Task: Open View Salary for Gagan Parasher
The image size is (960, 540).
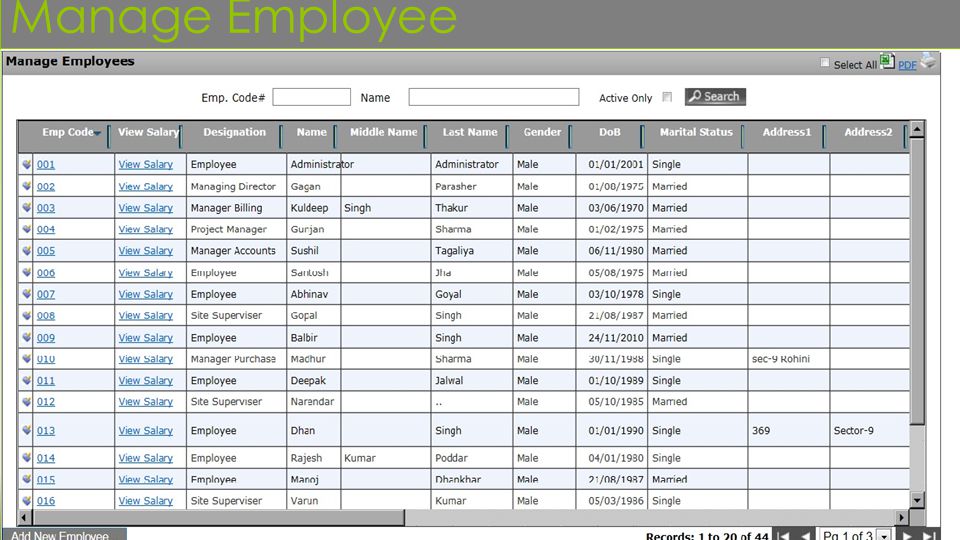Action: [146, 186]
